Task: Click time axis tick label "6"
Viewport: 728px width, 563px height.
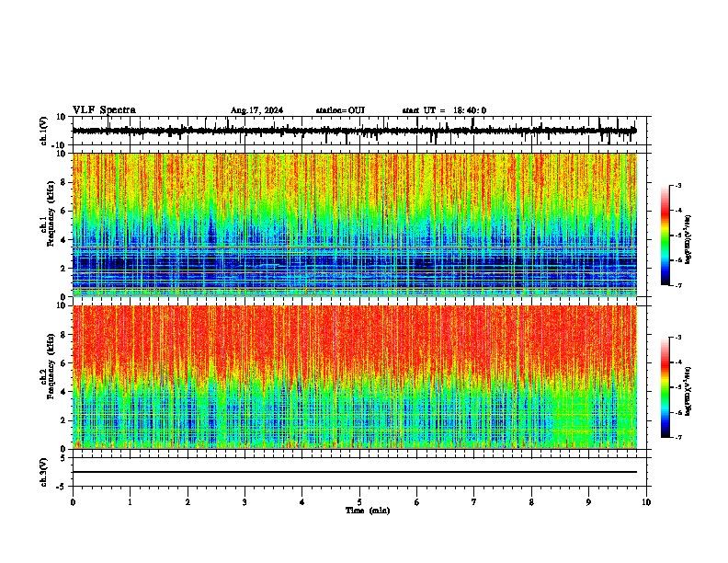Action: [417, 502]
